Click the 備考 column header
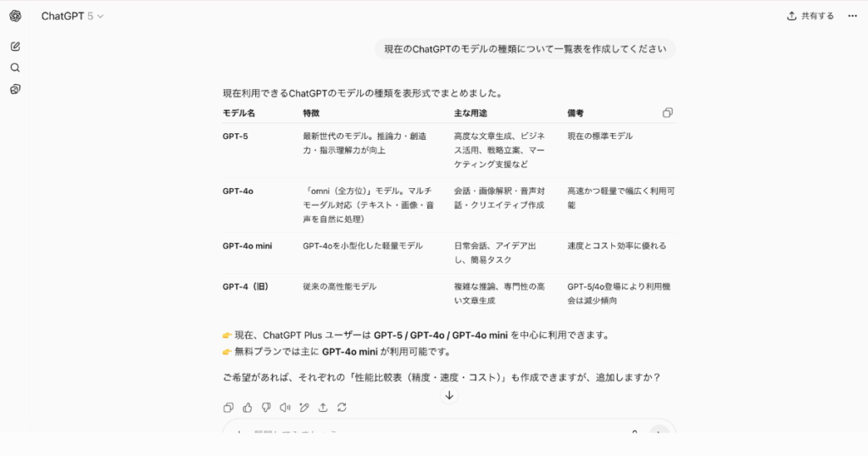 (576, 113)
